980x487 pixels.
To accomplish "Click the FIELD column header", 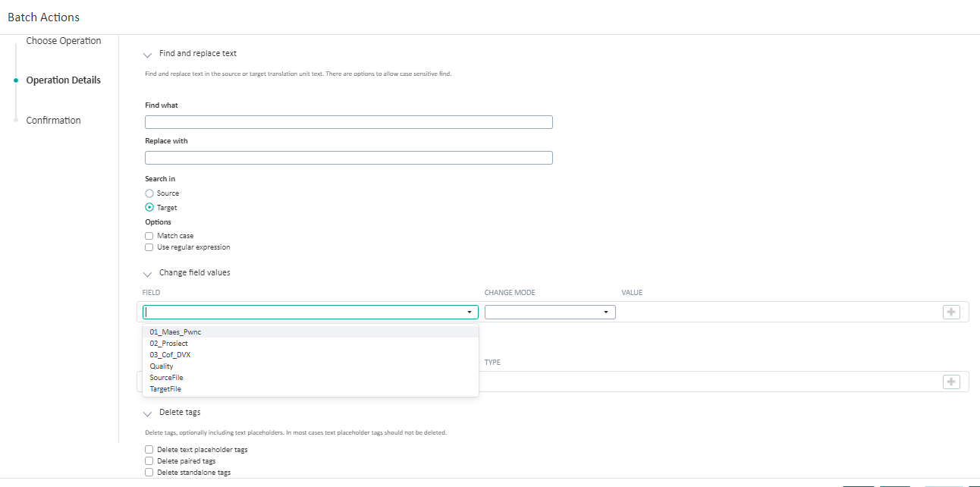I will pyautogui.click(x=151, y=293).
